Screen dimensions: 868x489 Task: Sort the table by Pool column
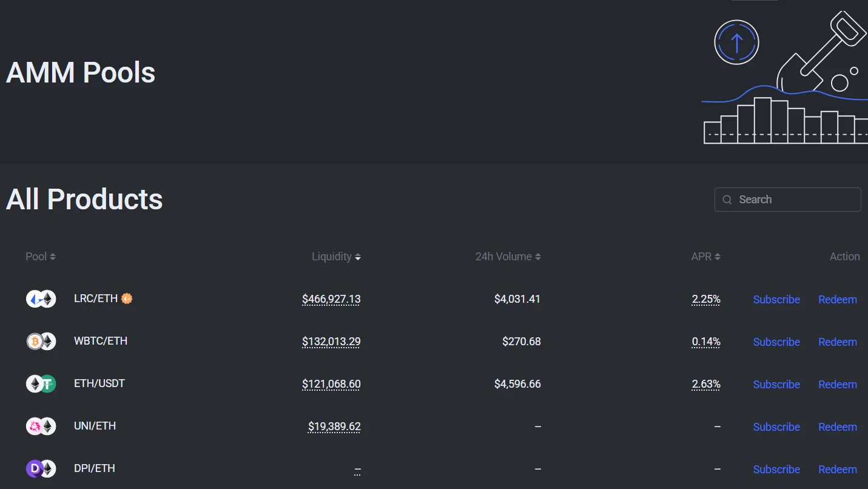coord(41,257)
